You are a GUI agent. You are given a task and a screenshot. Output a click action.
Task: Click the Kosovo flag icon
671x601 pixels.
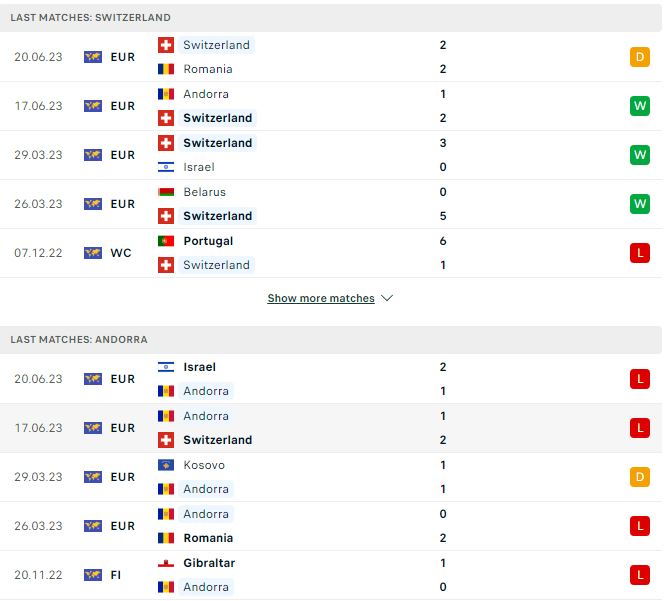[x=166, y=465]
